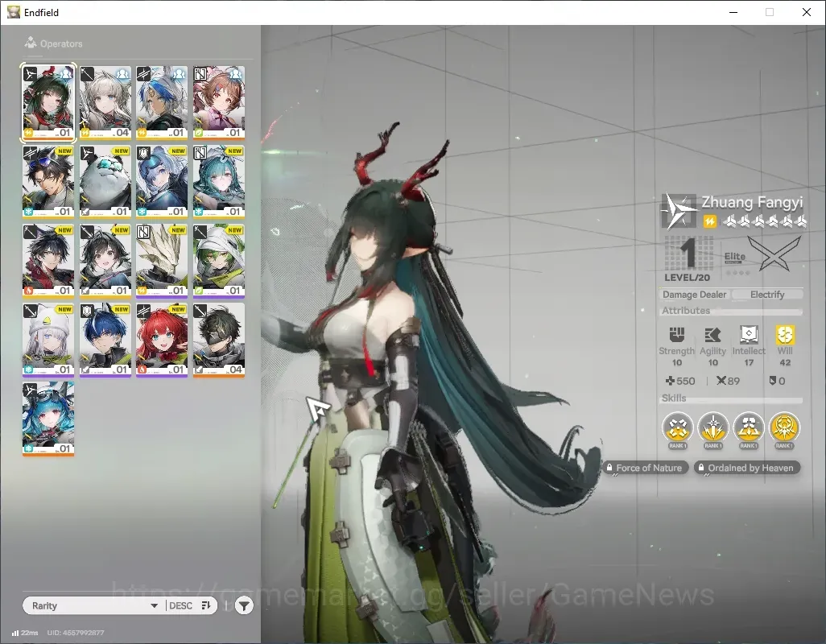Select the cream-haired operator card level 04
This screenshot has width=826, height=644.
(105, 103)
